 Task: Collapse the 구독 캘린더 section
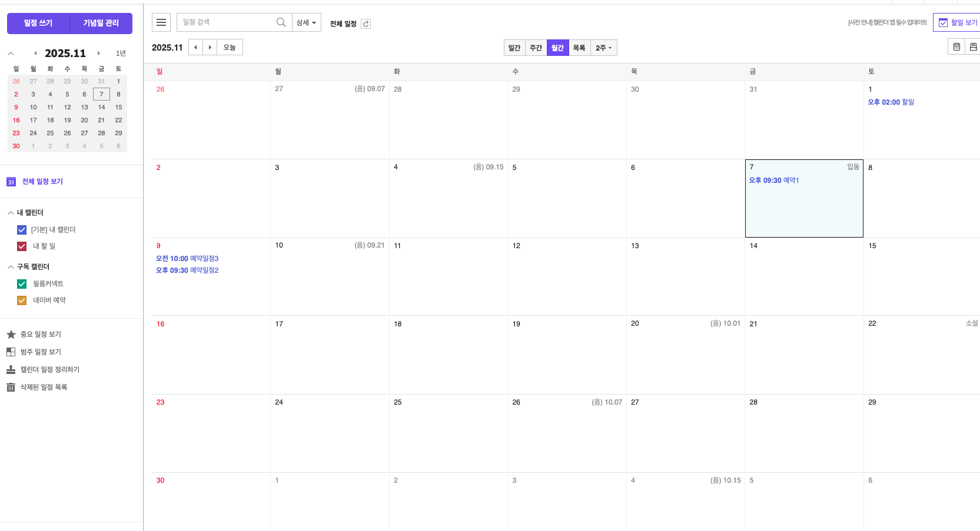click(x=11, y=267)
